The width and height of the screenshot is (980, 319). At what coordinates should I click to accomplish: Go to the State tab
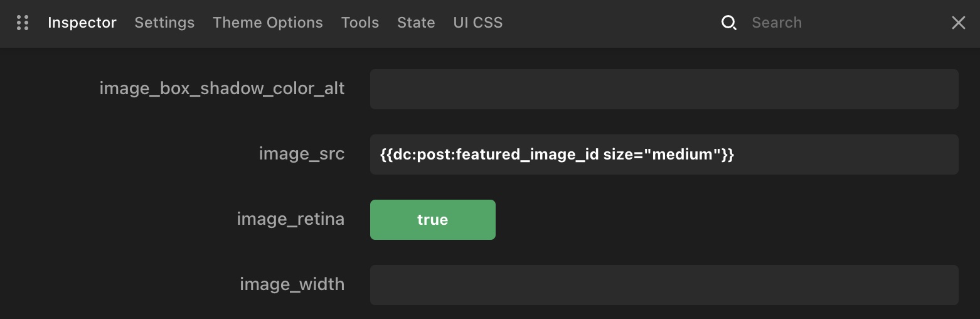tap(416, 23)
